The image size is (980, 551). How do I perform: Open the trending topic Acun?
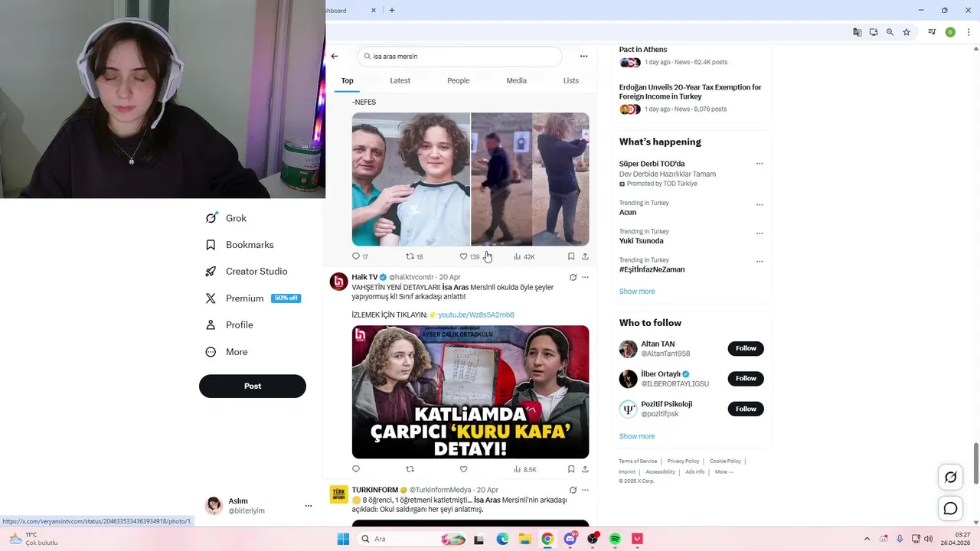point(628,212)
